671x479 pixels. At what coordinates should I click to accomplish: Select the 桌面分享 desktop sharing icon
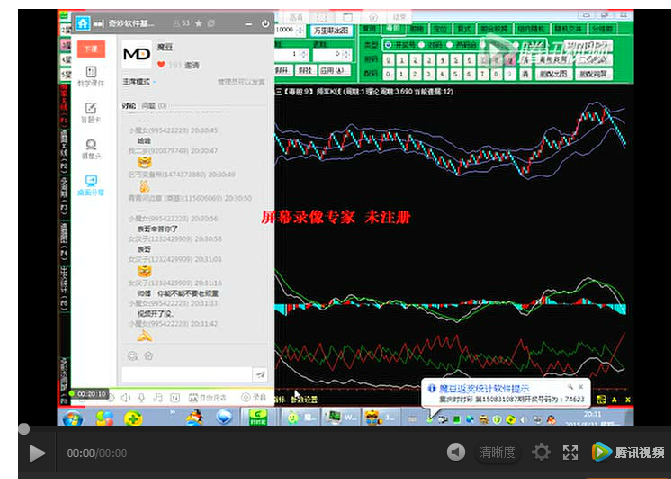(x=91, y=184)
